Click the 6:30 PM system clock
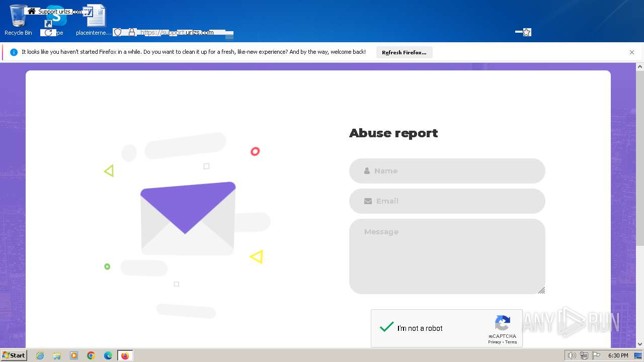This screenshot has width=644, height=362. coord(618,355)
